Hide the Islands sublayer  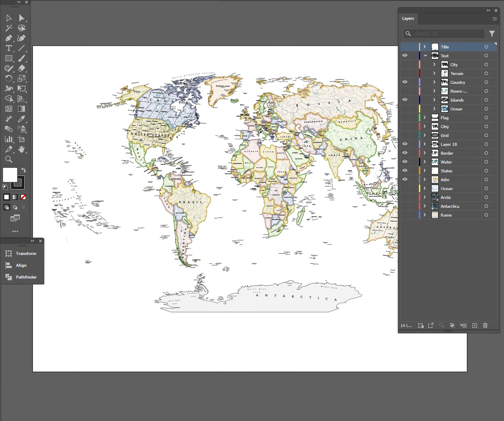(405, 100)
